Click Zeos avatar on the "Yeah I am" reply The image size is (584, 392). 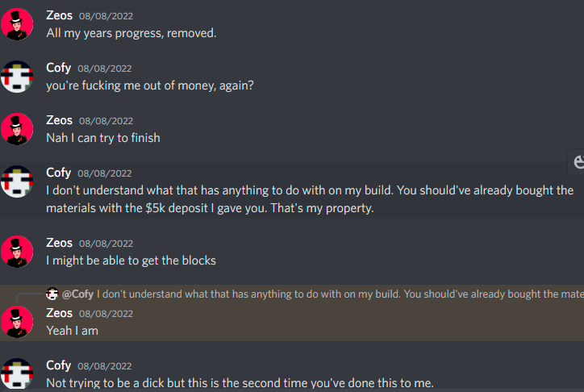[x=17, y=322]
